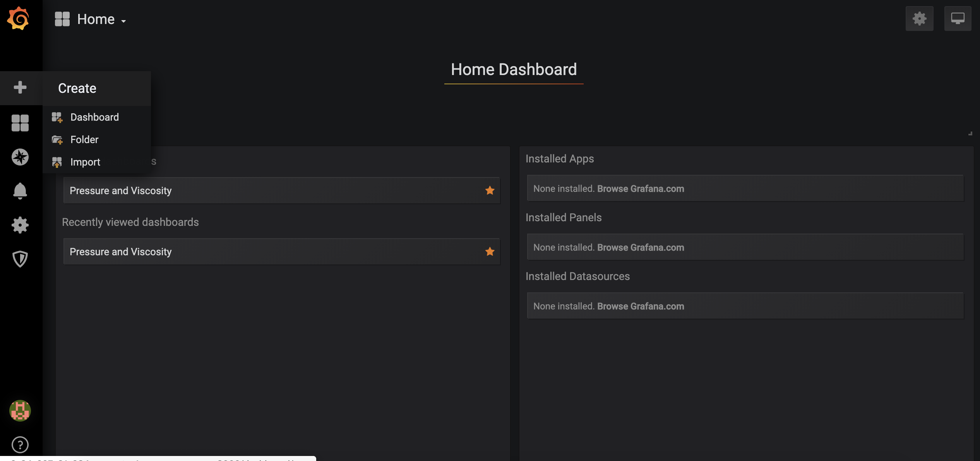Open the Help question mark icon
This screenshot has height=461, width=980.
(20, 444)
